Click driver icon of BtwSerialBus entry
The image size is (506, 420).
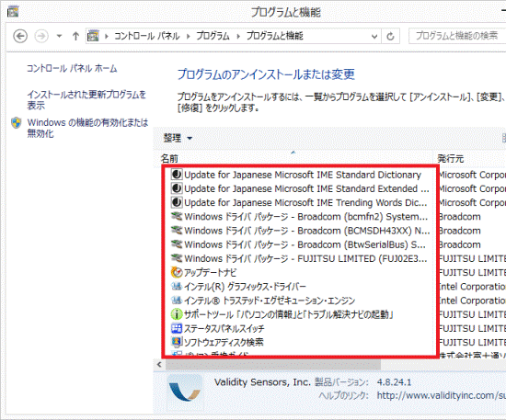177,244
